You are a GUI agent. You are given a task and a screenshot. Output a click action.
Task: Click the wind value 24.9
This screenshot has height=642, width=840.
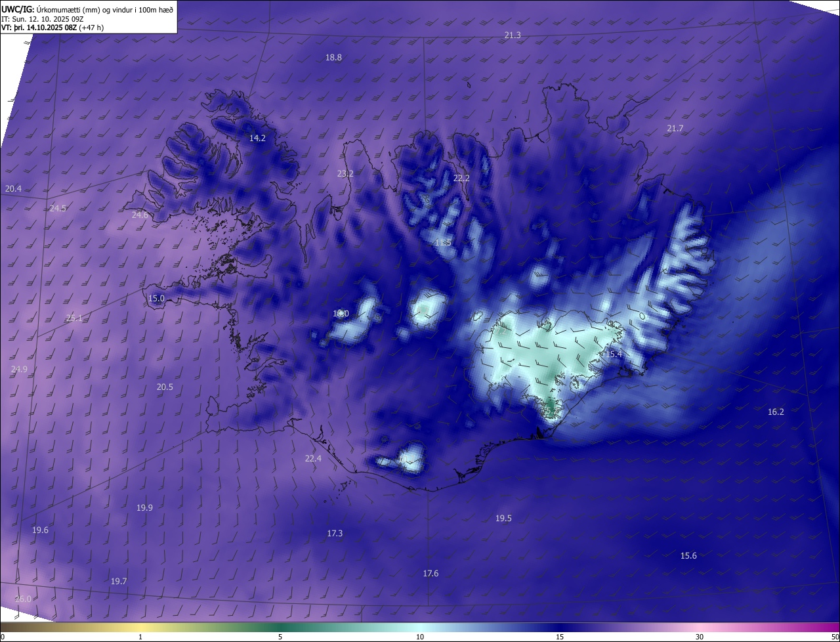click(19, 369)
